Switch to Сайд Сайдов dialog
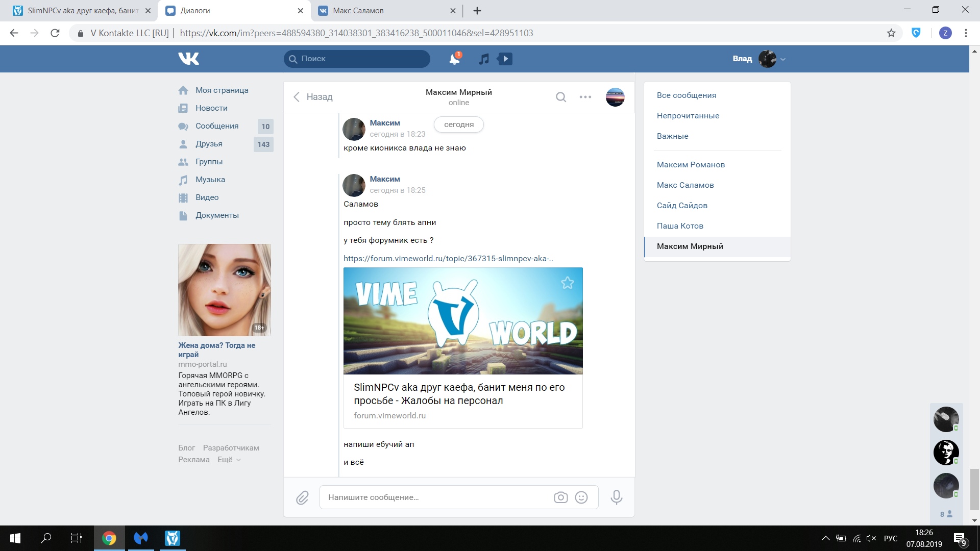 point(682,206)
